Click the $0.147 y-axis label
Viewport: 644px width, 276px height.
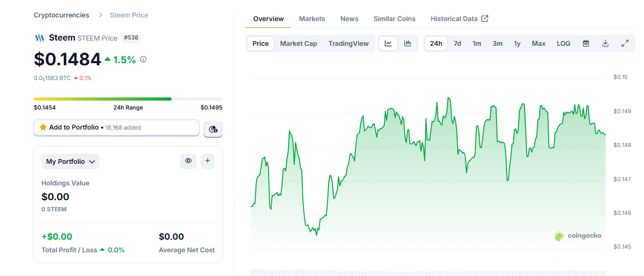pyautogui.click(x=622, y=179)
